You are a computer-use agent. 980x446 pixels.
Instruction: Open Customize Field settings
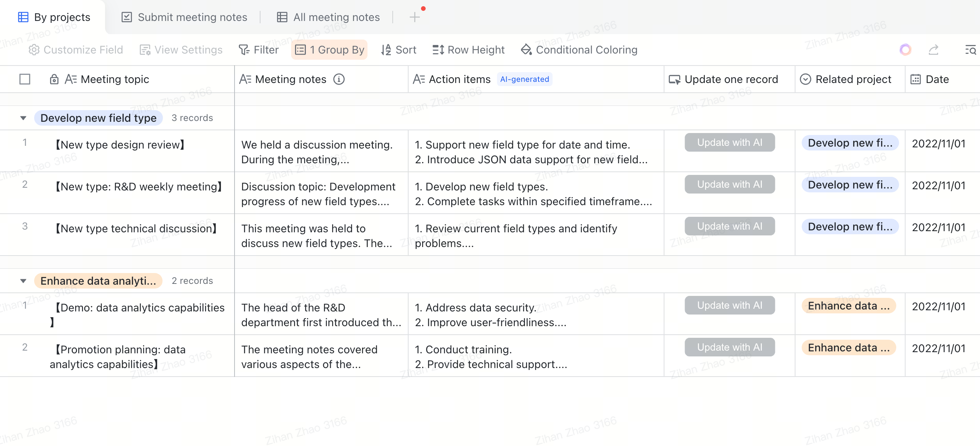tap(76, 50)
